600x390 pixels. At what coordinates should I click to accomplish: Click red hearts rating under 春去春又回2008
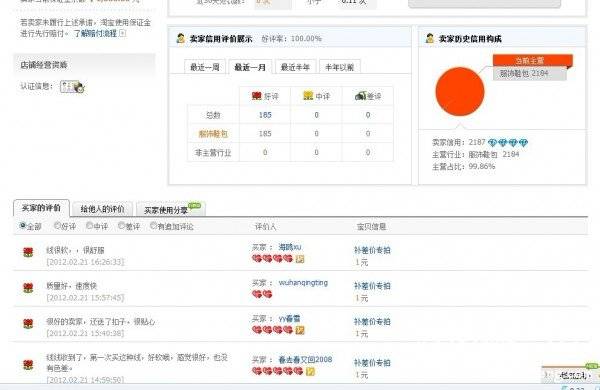pyautogui.click(x=277, y=371)
